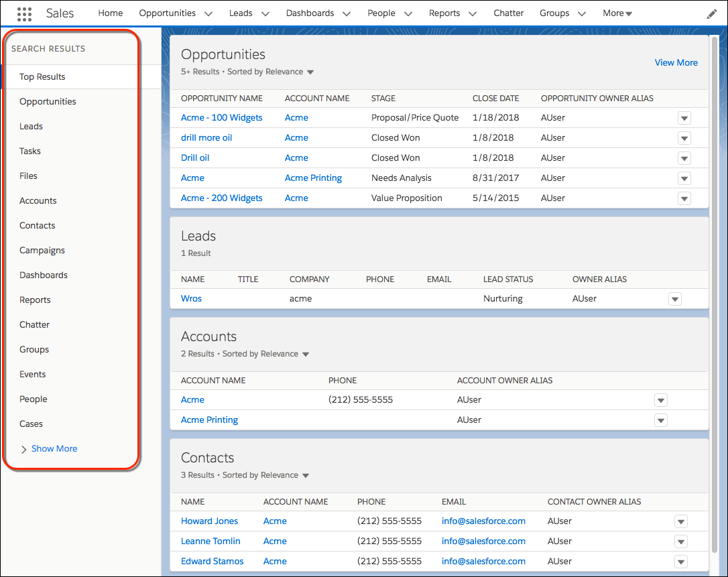Screen dimensions: 728x577
Task: Filter search results by Cases
Action: click(x=31, y=424)
